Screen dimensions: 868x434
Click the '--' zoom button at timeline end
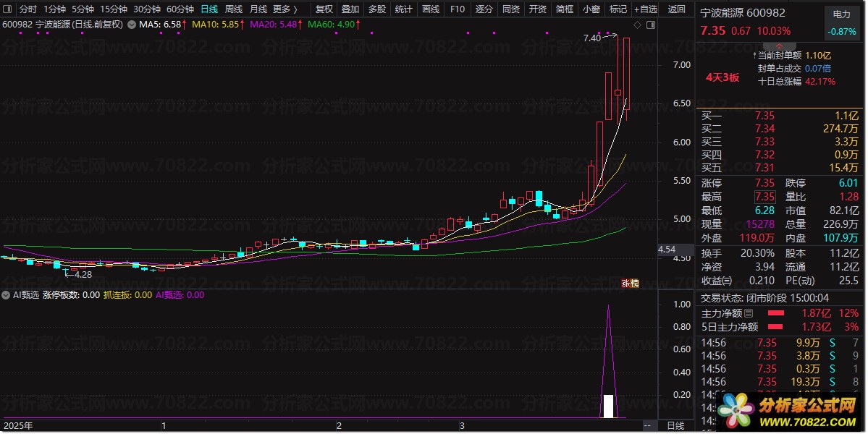click(647, 426)
